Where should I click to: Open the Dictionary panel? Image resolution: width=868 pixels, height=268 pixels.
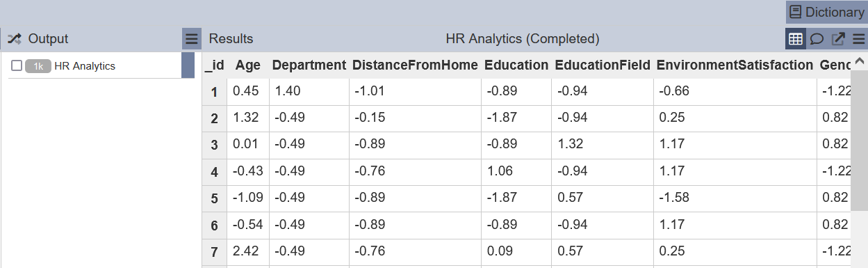click(x=826, y=12)
